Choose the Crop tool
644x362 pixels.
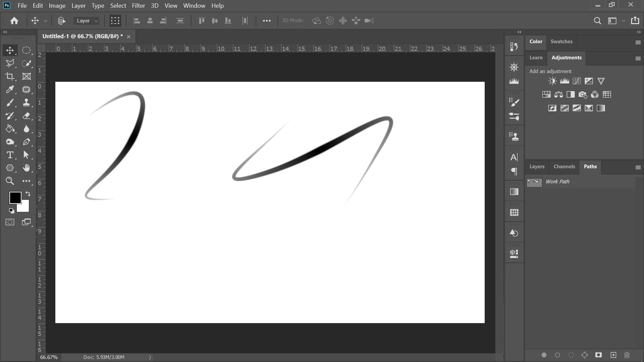(x=10, y=76)
